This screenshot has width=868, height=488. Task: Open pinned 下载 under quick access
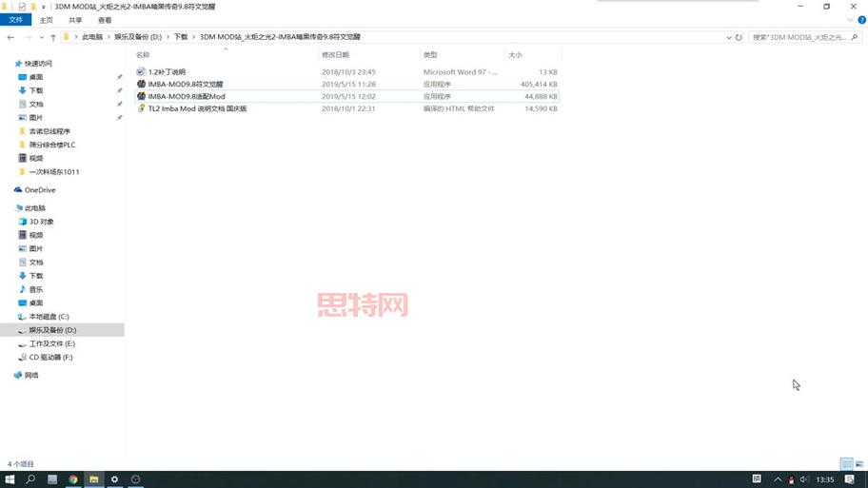pos(36,90)
